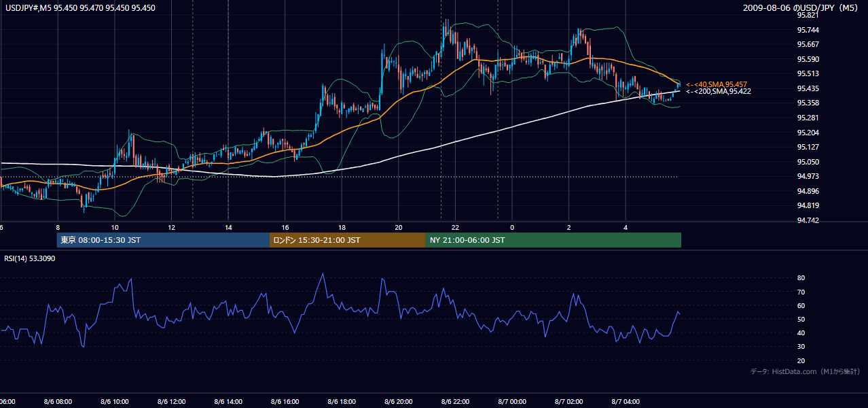Click hour label 0 under the price chart
The height and width of the screenshot is (408, 868).
tap(512, 228)
